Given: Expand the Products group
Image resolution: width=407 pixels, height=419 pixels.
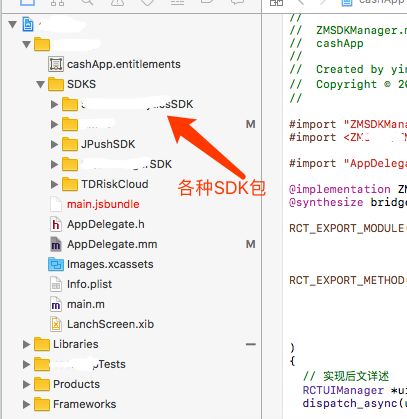Looking at the screenshot, I should coord(26,384).
